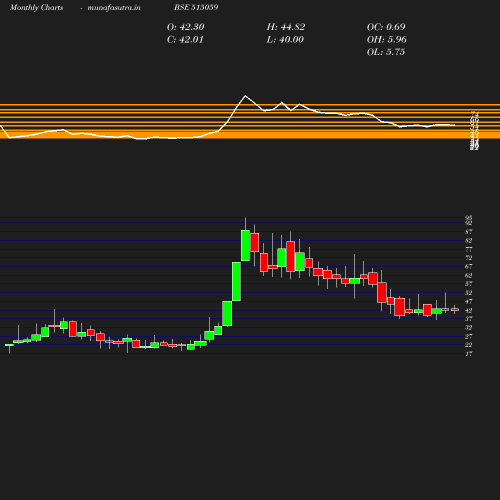Click the 52 price axis label
Viewport: 500px width, 500px height.
pos(469,293)
